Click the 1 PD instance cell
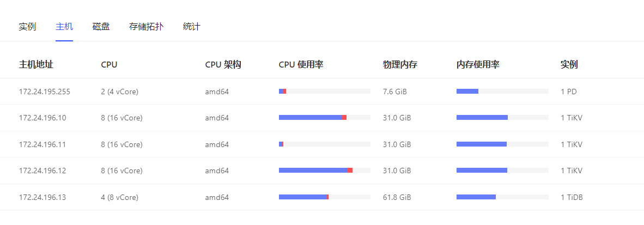Viewport: 644px width, 225px height. [568, 92]
